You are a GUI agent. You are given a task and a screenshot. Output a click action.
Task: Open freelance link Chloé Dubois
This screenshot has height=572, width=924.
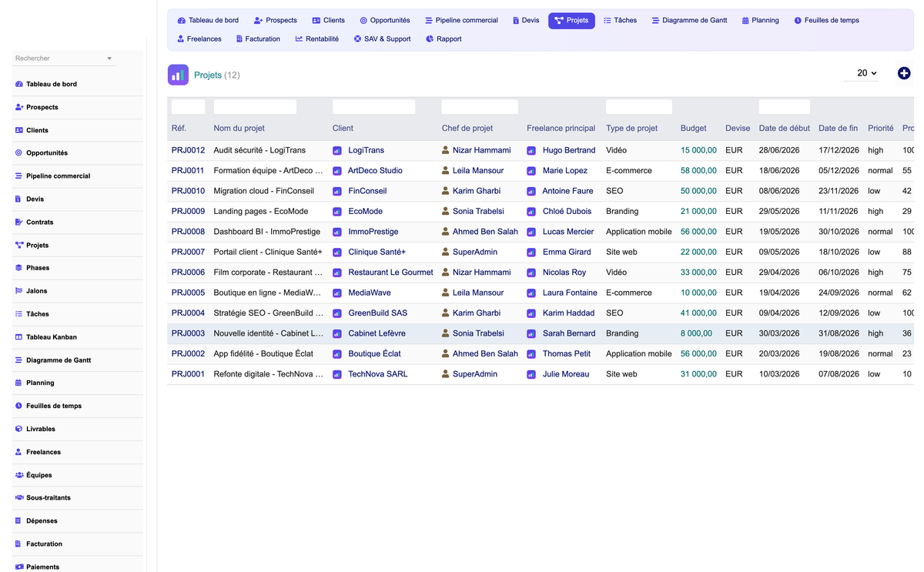(x=567, y=211)
